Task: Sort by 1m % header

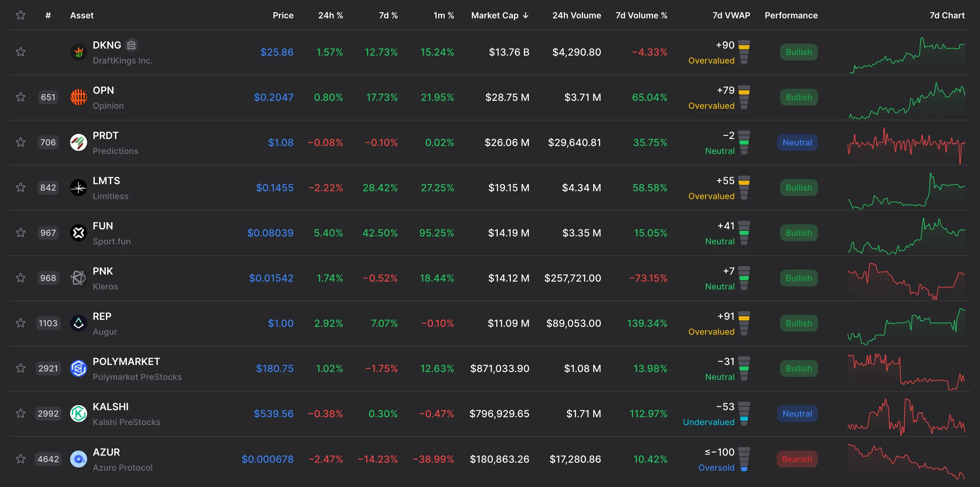Action: pos(444,15)
